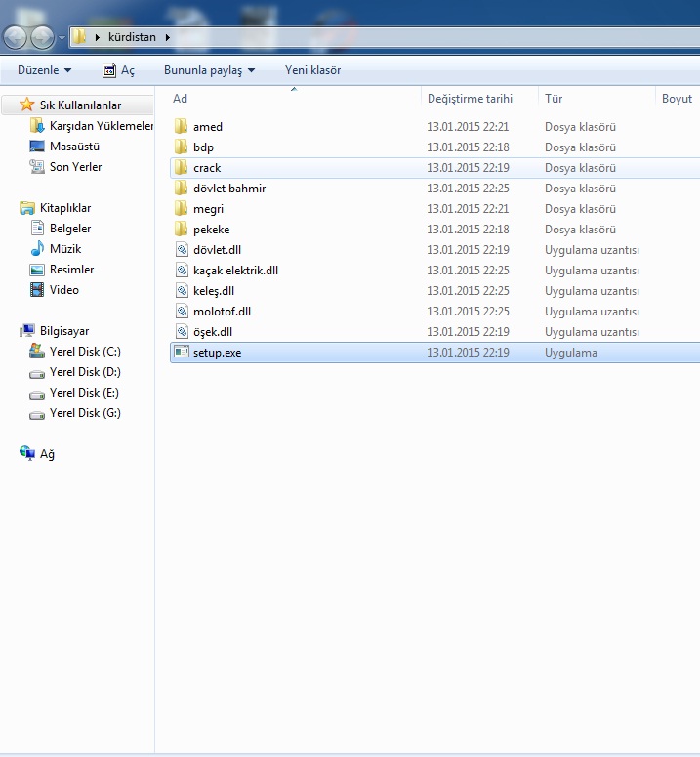Select the amed folder icon
700x757 pixels.
(181, 126)
